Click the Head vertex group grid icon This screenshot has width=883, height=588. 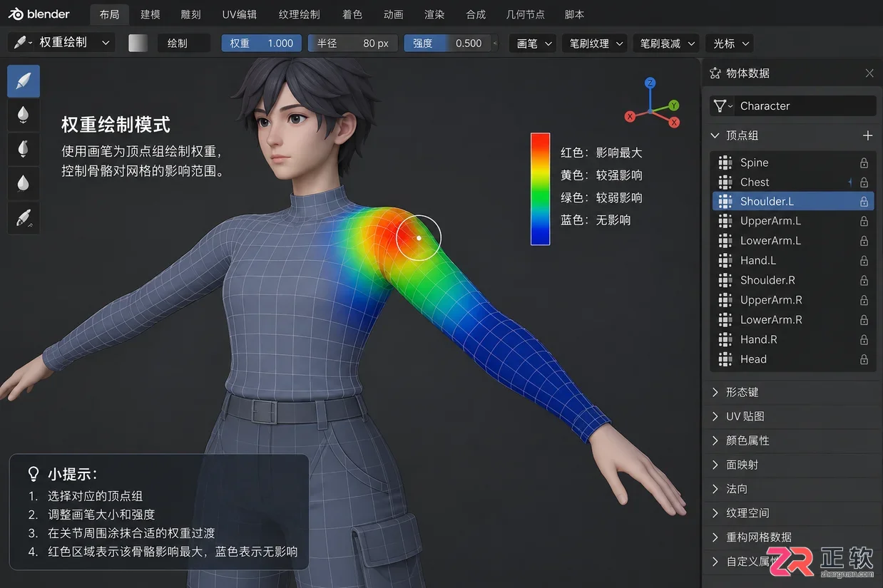(725, 359)
